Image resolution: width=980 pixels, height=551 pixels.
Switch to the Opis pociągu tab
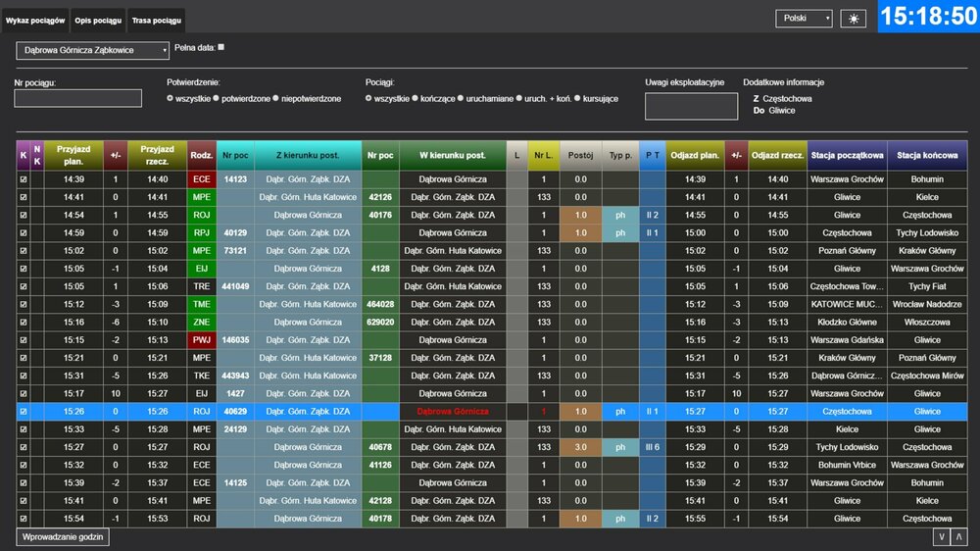pyautogui.click(x=98, y=20)
